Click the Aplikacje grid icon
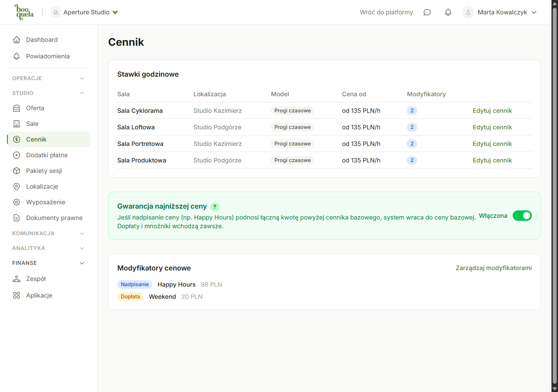 pyautogui.click(x=17, y=295)
